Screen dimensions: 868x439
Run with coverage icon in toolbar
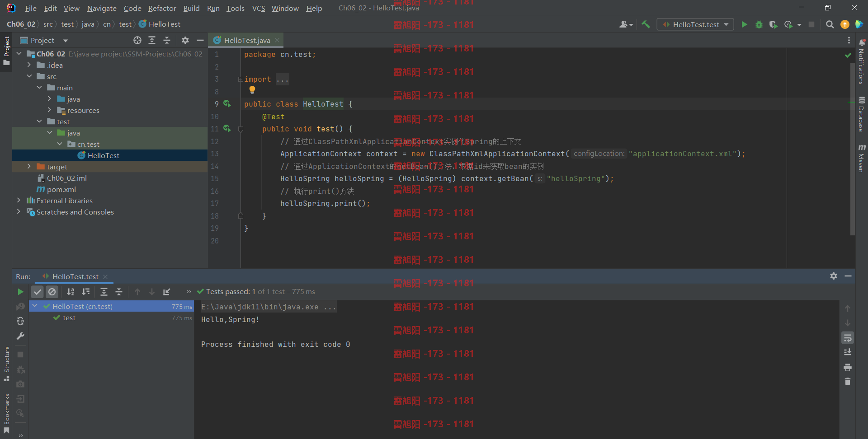click(x=774, y=24)
